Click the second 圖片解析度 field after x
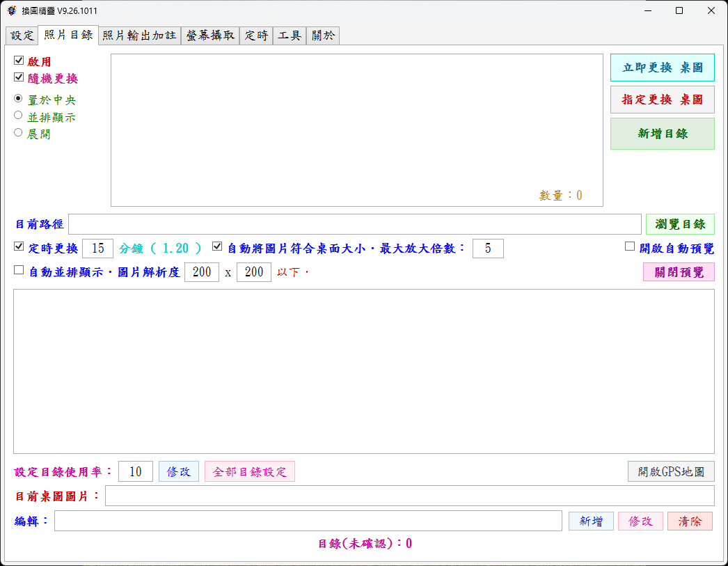The width and height of the screenshot is (728, 566). pyautogui.click(x=254, y=272)
